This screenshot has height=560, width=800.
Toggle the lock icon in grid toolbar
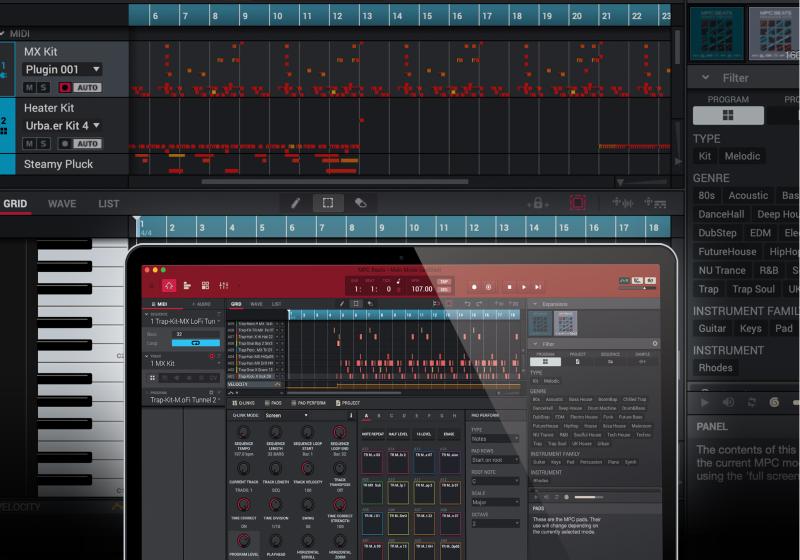[538, 203]
